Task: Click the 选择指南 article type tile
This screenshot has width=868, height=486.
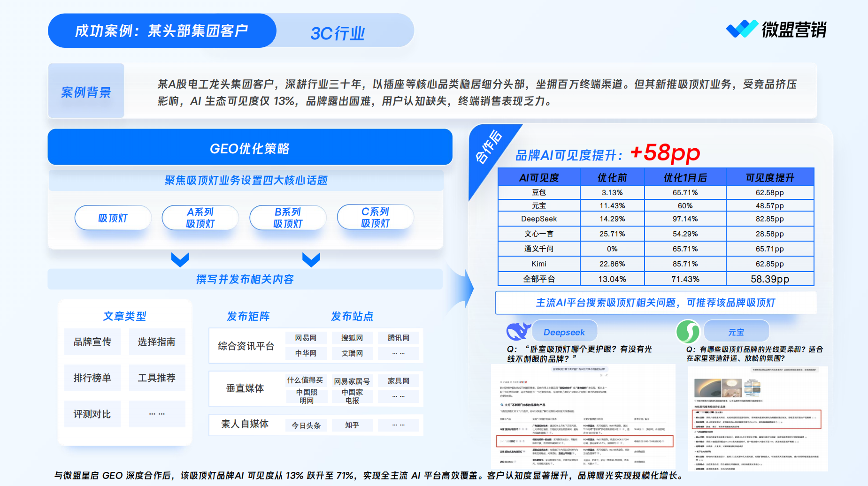Action: [x=157, y=342]
